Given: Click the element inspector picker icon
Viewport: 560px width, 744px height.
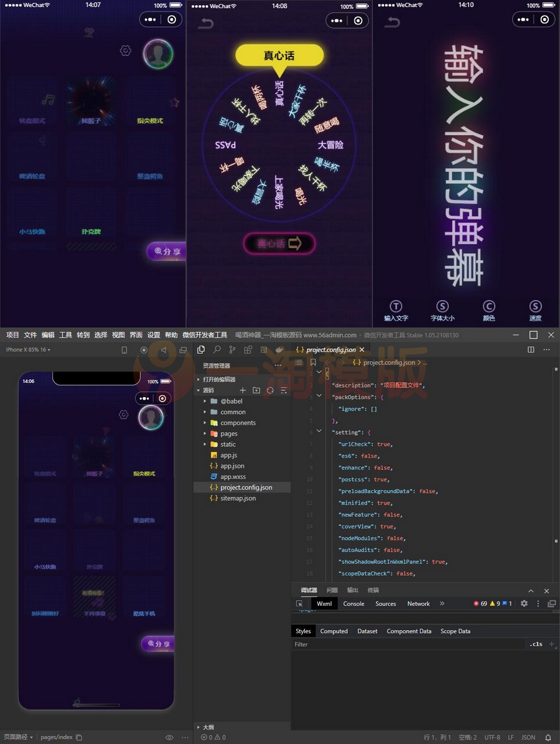Looking at the screenshot, I should tap(299, 603).
